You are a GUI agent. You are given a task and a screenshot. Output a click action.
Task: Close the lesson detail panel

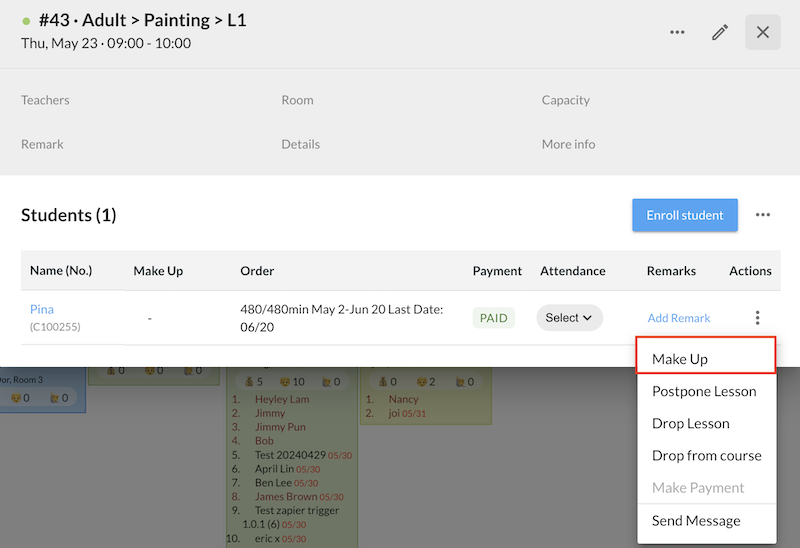click(763, 32)
